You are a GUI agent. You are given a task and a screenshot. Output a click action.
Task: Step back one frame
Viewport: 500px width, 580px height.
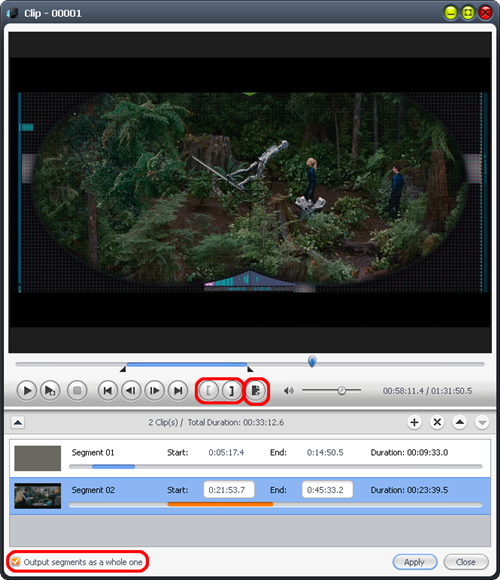pos(131,391)
